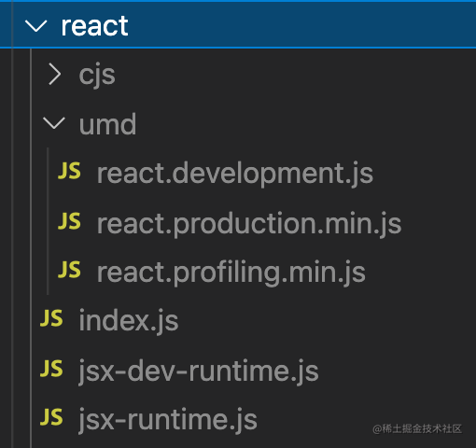Click JS icon beside react.production.min.js

coord(69,220)
